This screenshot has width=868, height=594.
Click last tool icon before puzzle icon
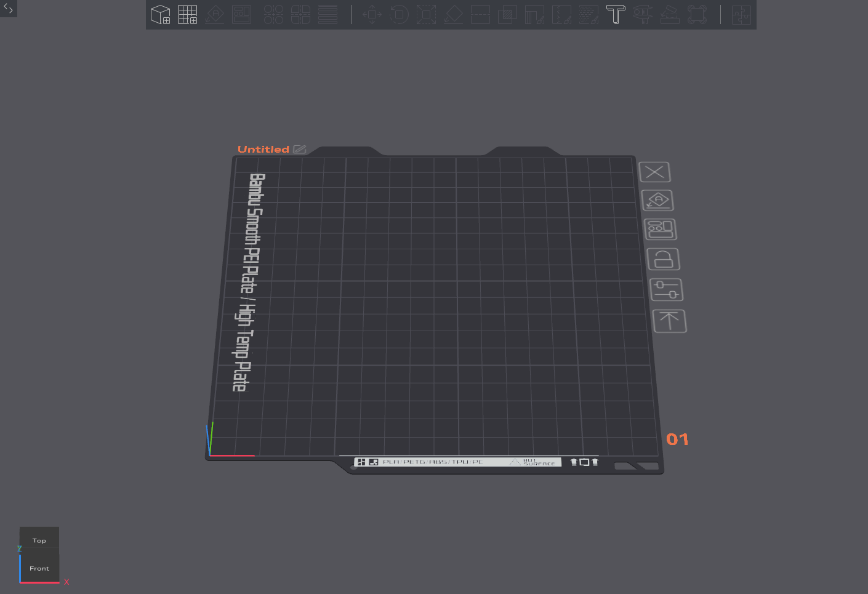pos(697,14)
